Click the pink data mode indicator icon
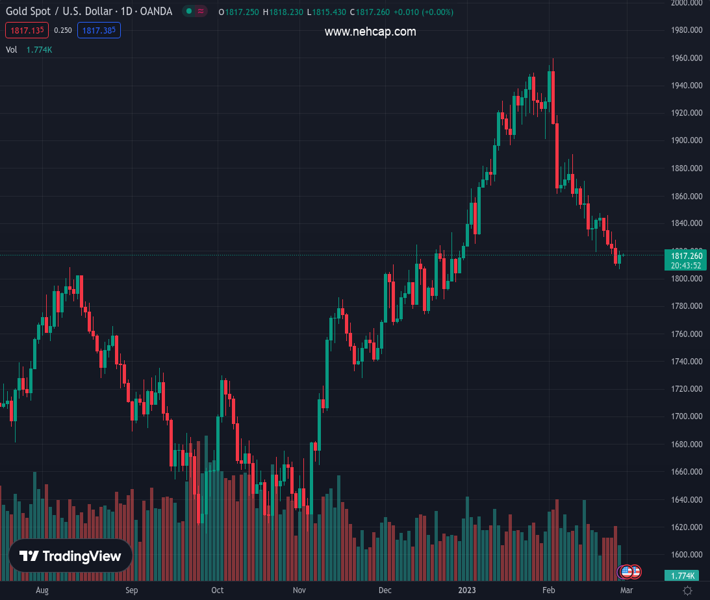Screen dimensions: 710x600 (204, 12)
